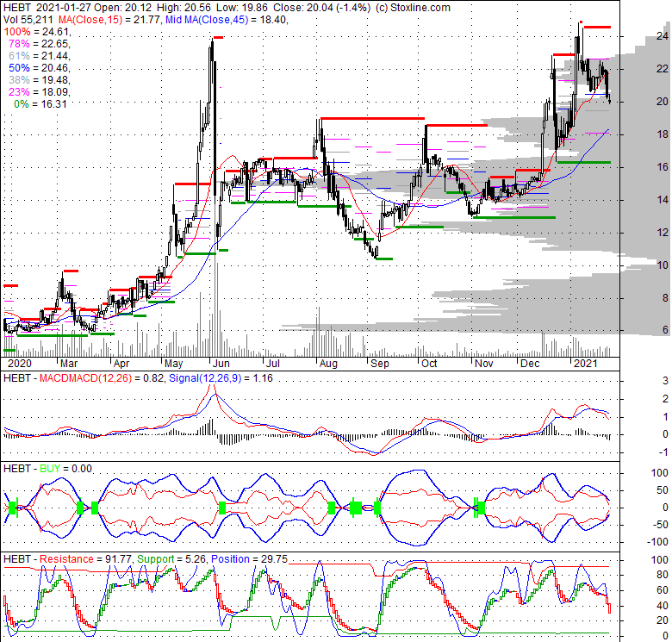Click the 'Jul' month axis label
Screen dimensions: 672x642
[x=272, y=364]
